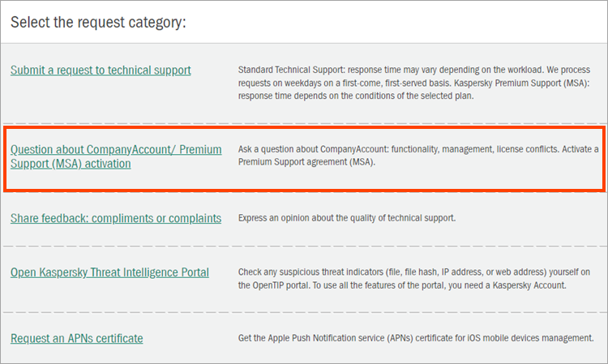Click 'quality of technical support' phrase
The height and width of the screenshot is (364, 608).
click(x=397, y=218)
